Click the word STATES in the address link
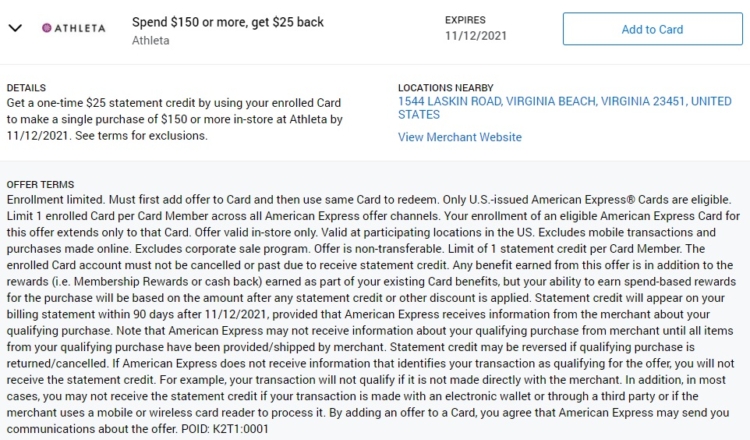750x440 pixels. (419, 115)
